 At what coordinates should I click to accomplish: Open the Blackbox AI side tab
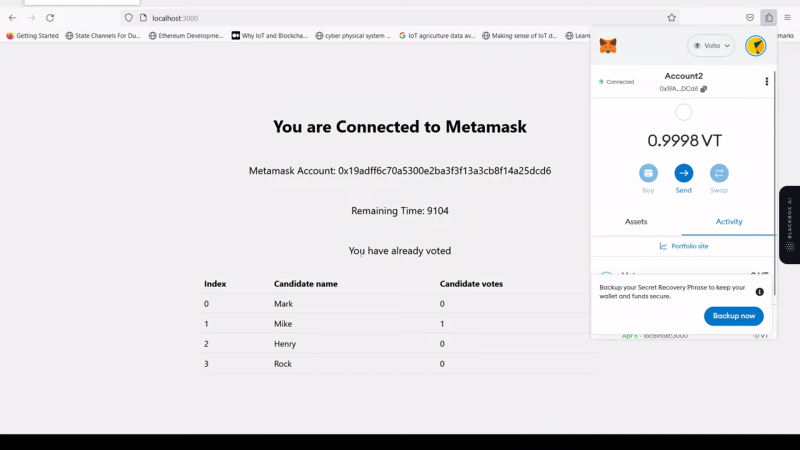[789, 224]
